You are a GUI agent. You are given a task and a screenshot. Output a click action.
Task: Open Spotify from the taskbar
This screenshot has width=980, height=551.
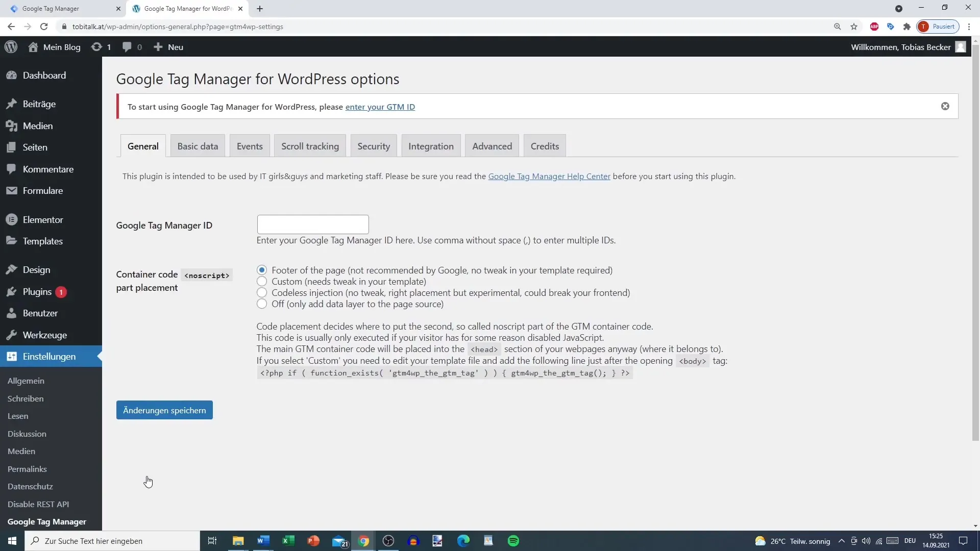(513, 541)
